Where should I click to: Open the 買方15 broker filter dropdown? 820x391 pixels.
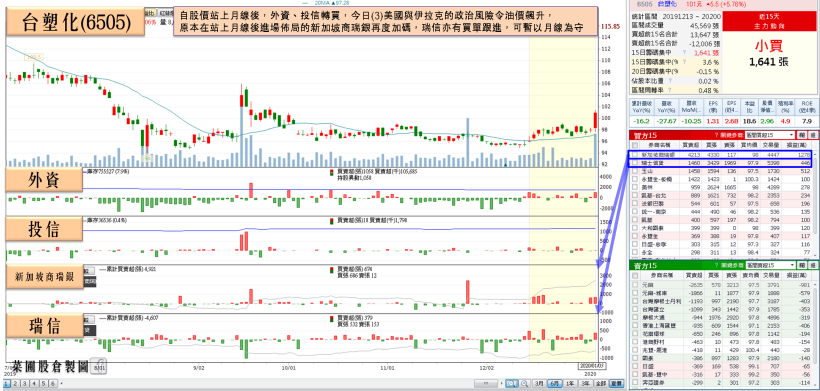pyautogui.click(x=770, y=134)
